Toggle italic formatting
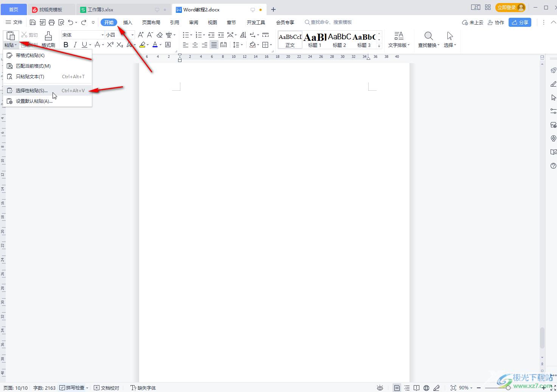The height and width of the screenshot is (392, 557). click(75, 45)
